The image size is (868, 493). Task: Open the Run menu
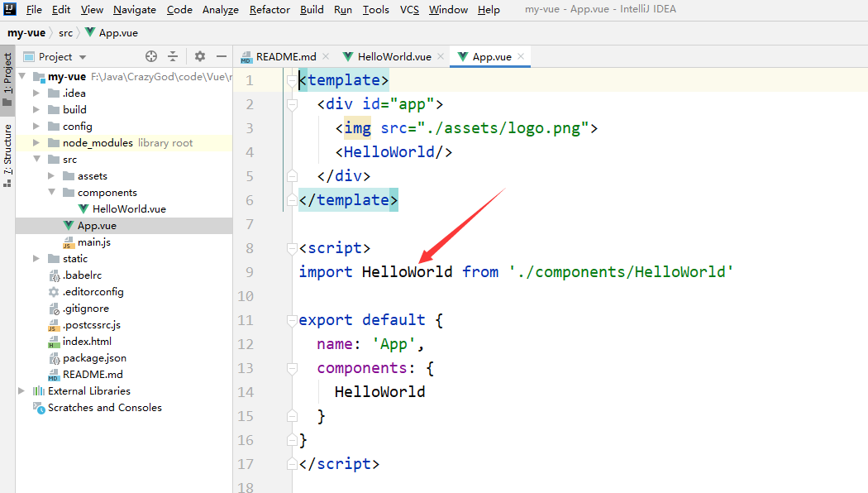(343, 9)
